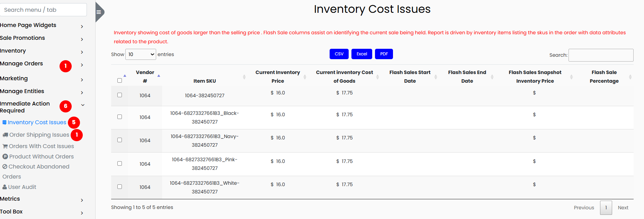
Task: Go to the Next page of results
Action: point(623,208)
